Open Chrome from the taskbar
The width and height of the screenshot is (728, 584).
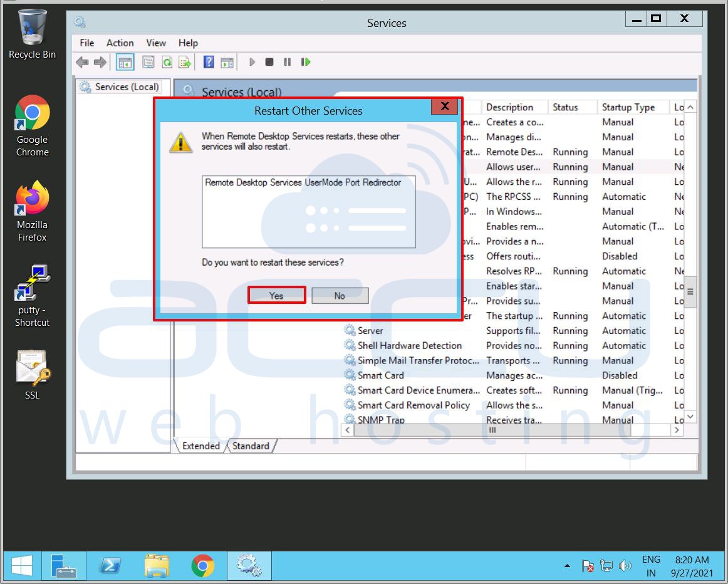coord(203,566)
